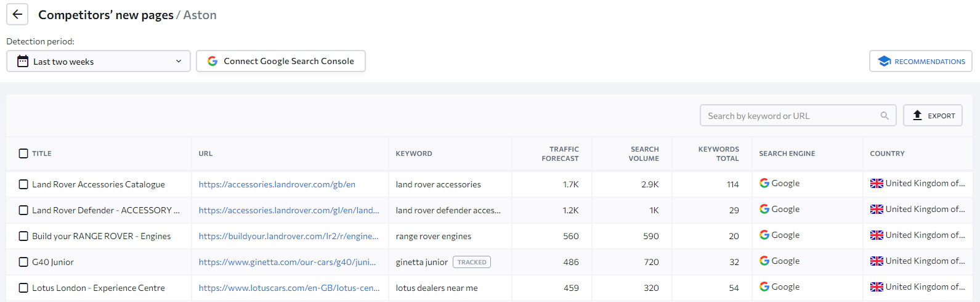Open Recommendations panel
Image resolution: width=980 pixels, height=302 pixels.
(x=921, y=61)
